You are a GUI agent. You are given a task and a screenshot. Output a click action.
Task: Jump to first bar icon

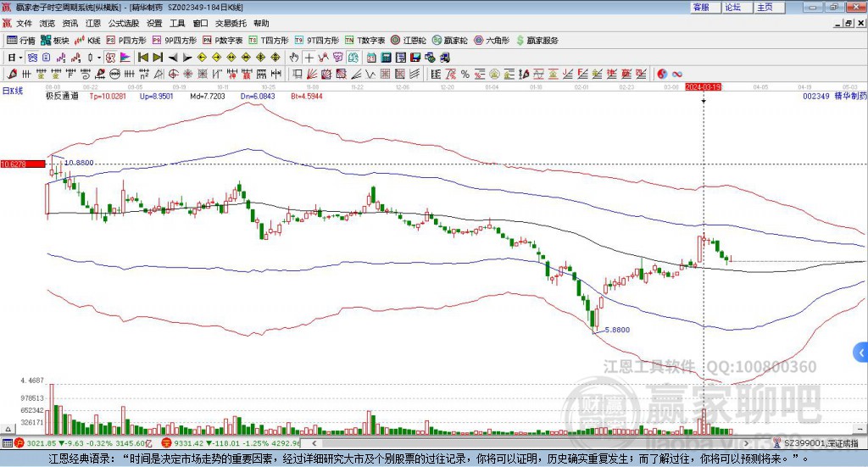(142, 57)
